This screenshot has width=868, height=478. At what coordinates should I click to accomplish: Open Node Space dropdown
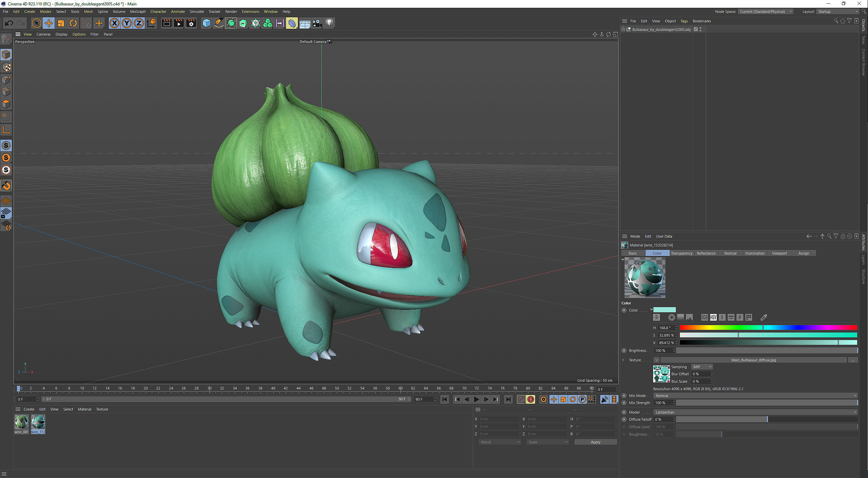click(766, 12)
